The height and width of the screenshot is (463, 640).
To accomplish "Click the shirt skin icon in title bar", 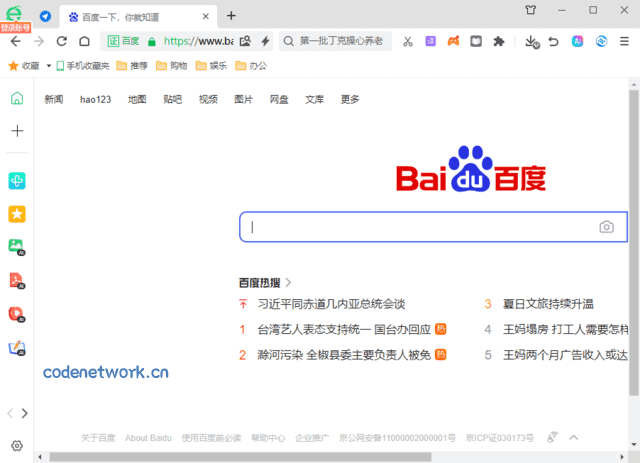I will 530,11.
